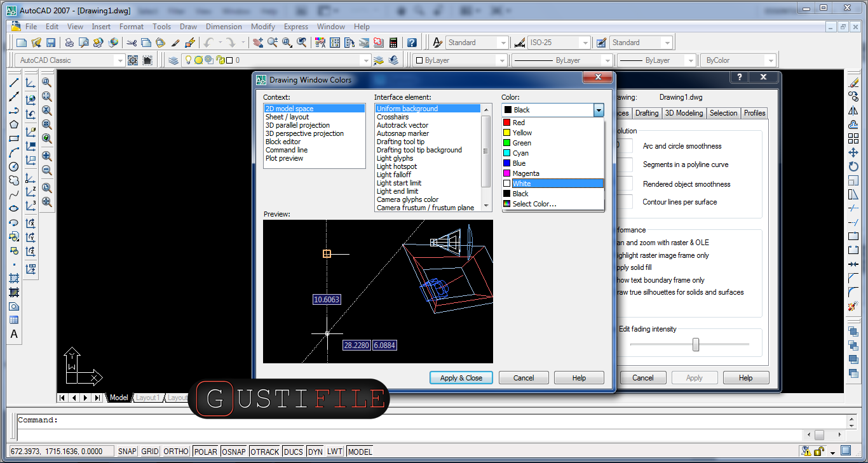868x463 pixels.
Task: Open the ByLayer color control dropdown
Action: pos(502,60)
